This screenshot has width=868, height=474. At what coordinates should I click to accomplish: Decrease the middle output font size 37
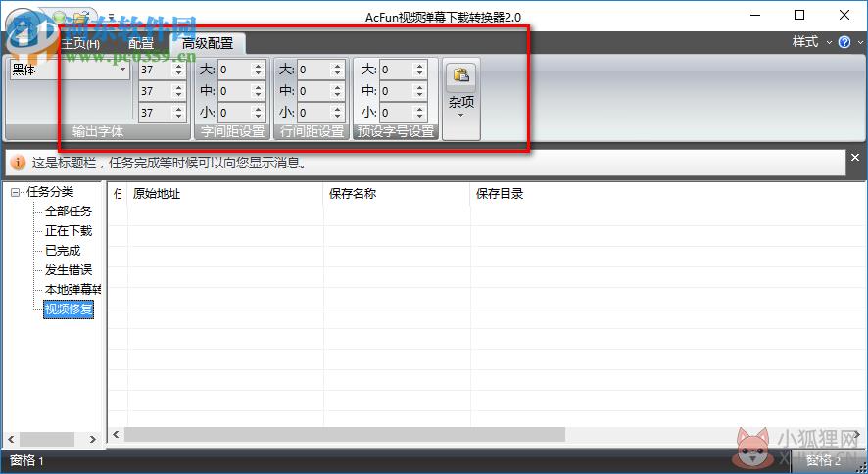coord(178,95)
